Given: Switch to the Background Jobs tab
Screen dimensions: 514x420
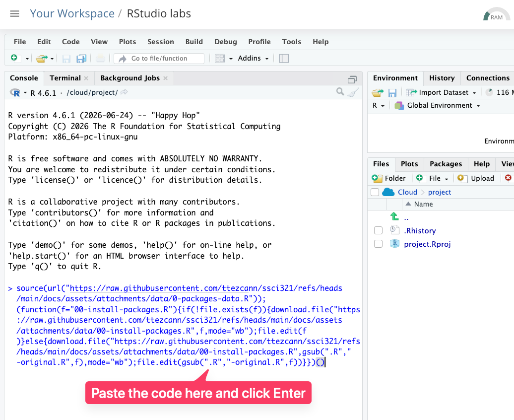Looking at the screenshot, I should 130,78.
